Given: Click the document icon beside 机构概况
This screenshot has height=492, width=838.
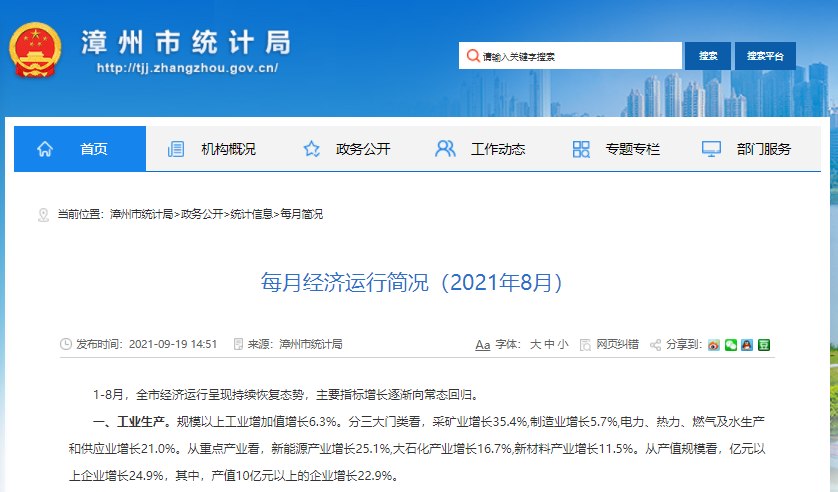Looking at the screenshot, I should click(x=176, y=149).
